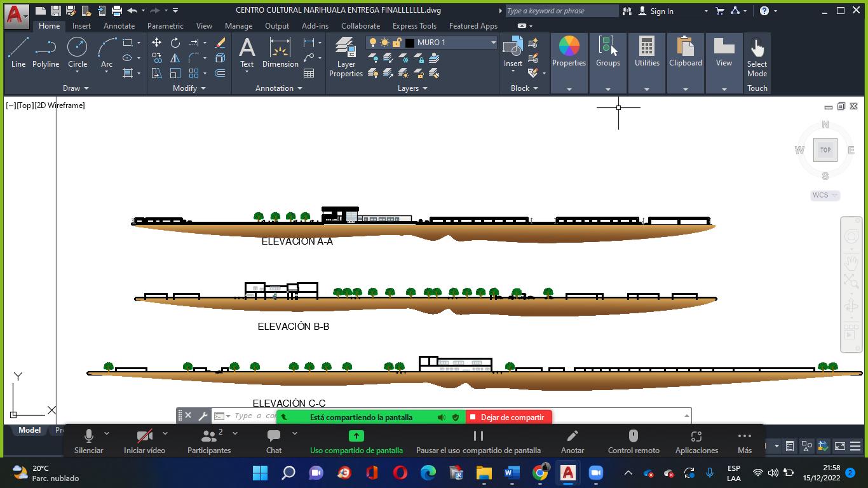This screenshot has width=868, height=488.
Task: Open the MURO 1 layer dropdown
Action: point(493,43)
